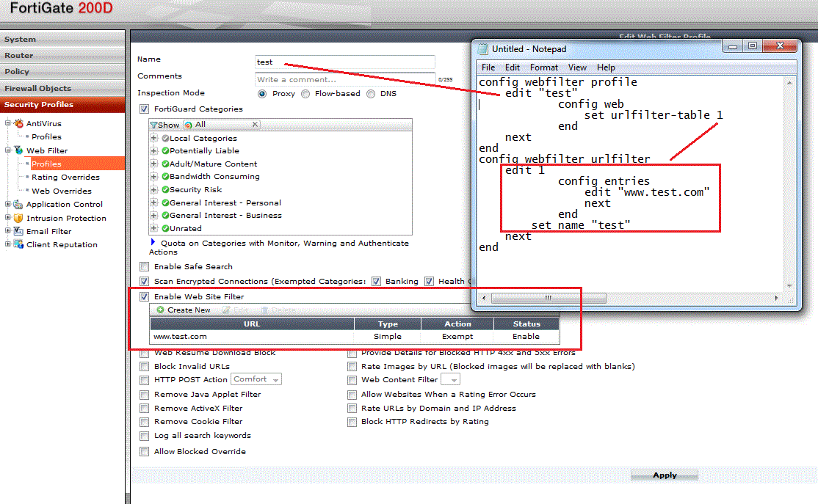Click Create New URL filter button
The width and height of the screenshot is (818, 504).
point(184,310)
